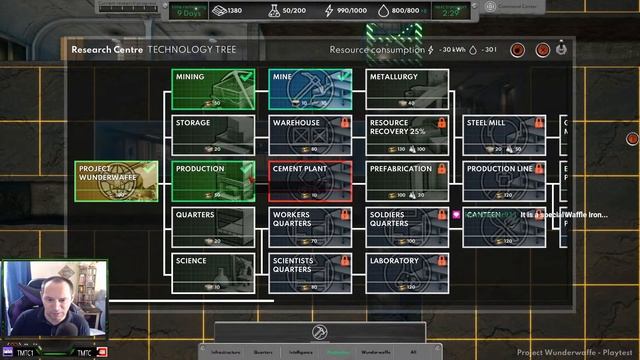Screen dimensions: 640x360
Task: Click the white horizontal scrollbar under tech tree
Action: pyautogui.click(x=191, y=301)
